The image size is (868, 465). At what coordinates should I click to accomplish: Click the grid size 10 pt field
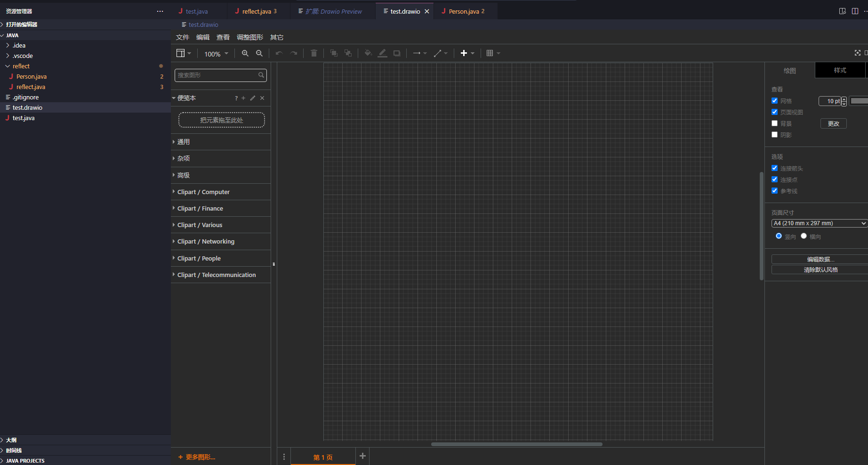(830, 101)
